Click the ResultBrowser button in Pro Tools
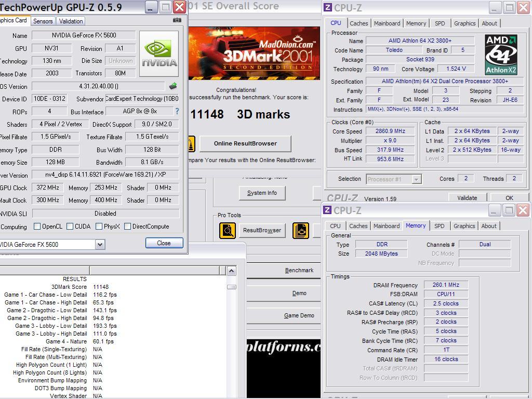Image resolution: width=532 pixels, height=399 pixels. pos(262,230)
